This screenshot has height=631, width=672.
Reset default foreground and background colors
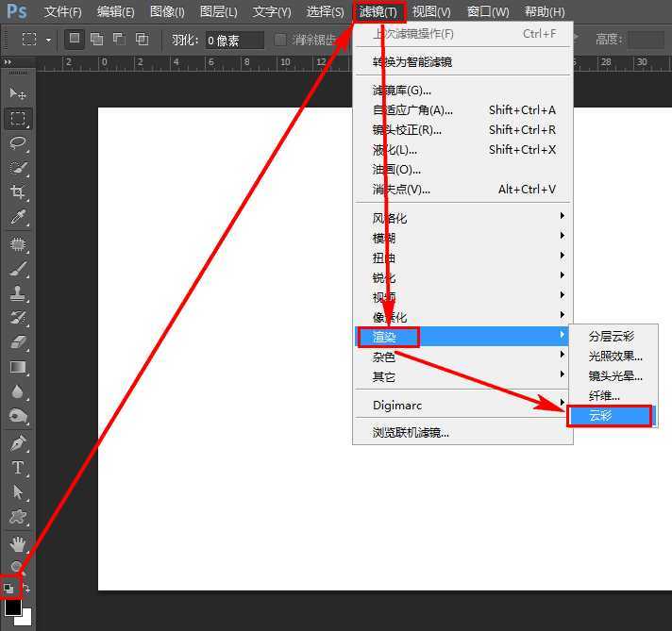tap(8, 589)
